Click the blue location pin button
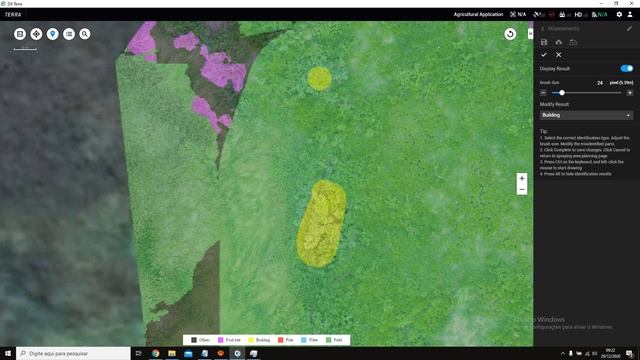This screenshot has height=360, width=640. tap(53, 34)
